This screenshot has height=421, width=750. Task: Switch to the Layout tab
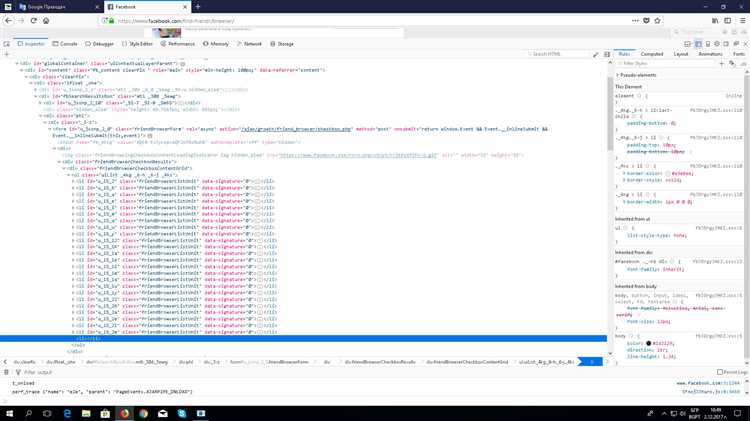coord(681,54)
